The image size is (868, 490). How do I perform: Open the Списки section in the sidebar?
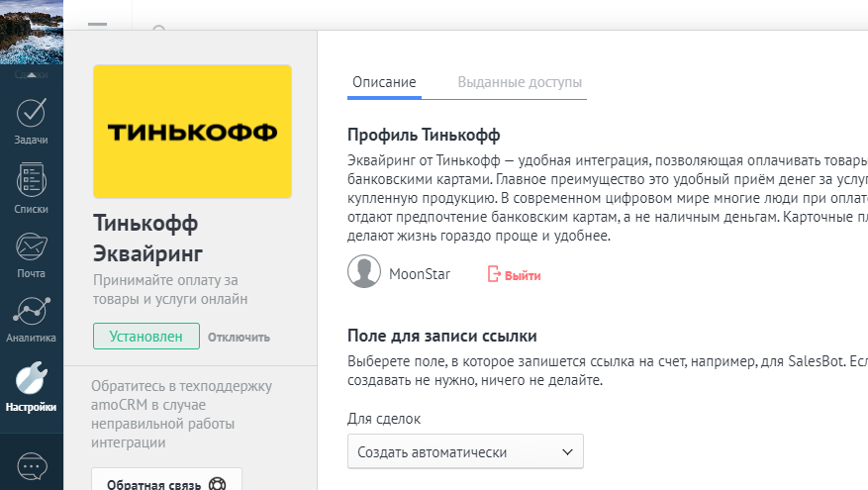pyautogui.click(x=31, y=188)
